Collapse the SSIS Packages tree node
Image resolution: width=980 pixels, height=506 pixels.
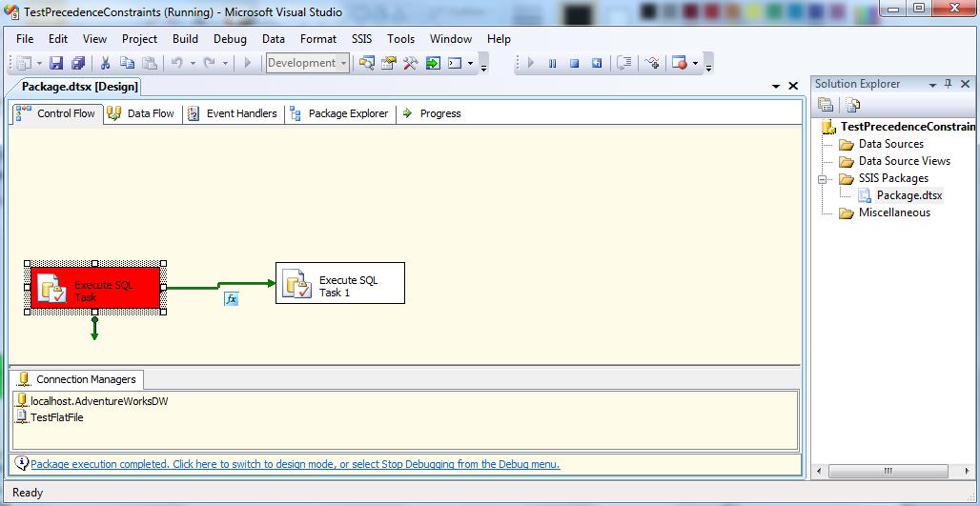click(x=821, y=178)
